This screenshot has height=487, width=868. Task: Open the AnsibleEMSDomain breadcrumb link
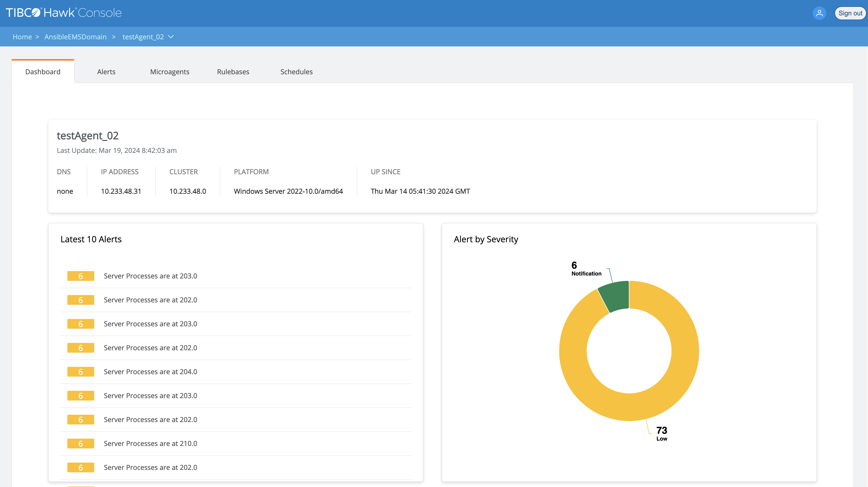75,37
